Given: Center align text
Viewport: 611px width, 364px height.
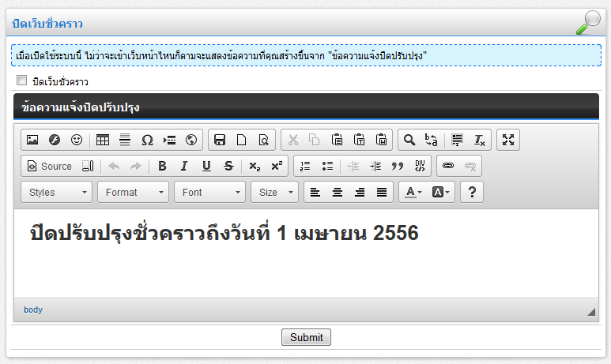Looking at the screenshot, I should point(338,193).
